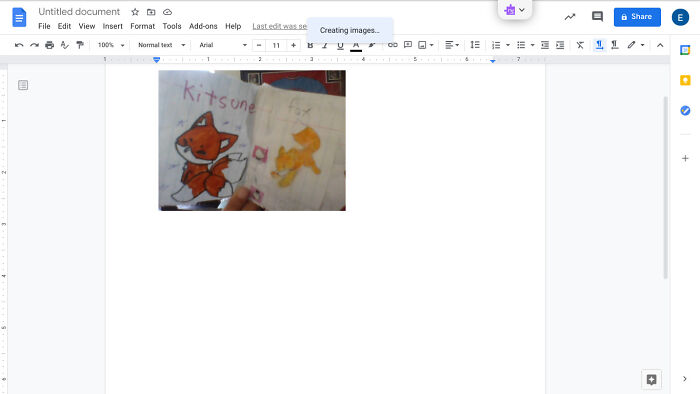Toggle italic formatting
This screenshot has width=700, height=394.
tap(325, 46)
